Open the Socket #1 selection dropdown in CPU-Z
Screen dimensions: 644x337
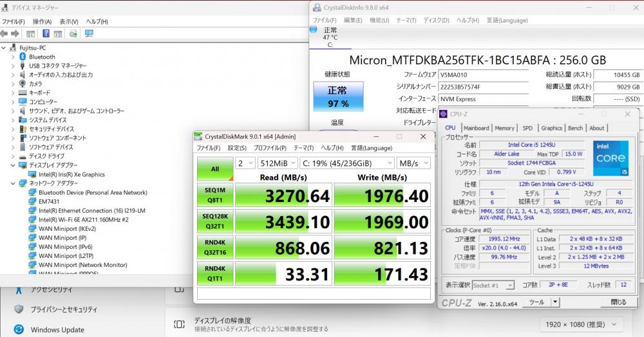tap(493, 285)
